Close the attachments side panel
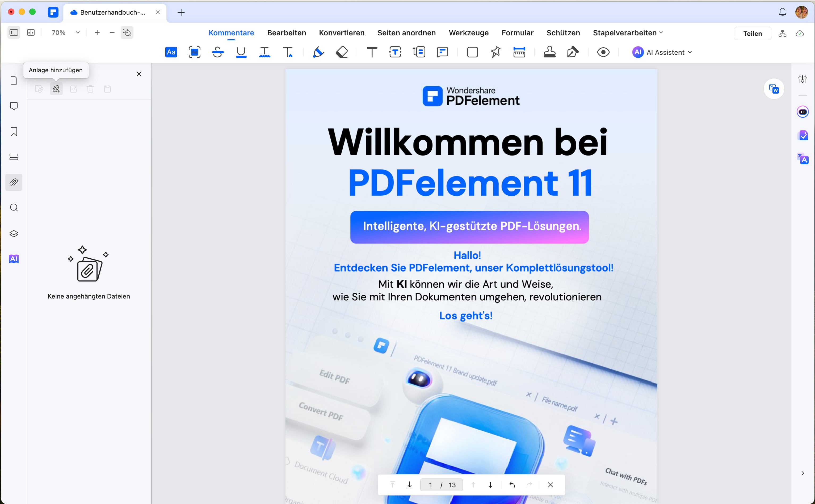Viewport: 815px width, 504px height. click(139, 74)
